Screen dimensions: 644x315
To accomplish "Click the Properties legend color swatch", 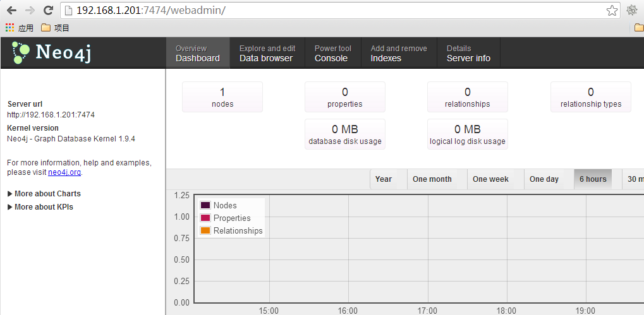I will point(205,218).
